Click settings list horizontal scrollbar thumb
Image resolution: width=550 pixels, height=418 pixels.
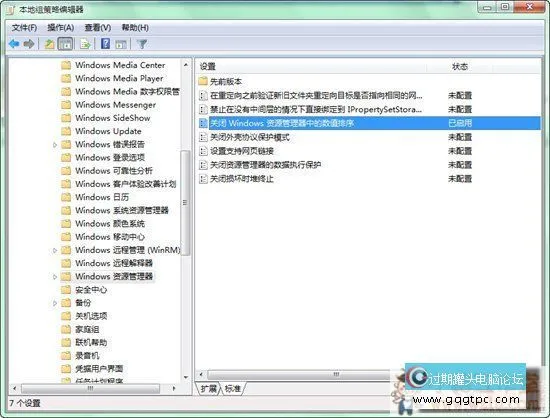tap(299, 375)
